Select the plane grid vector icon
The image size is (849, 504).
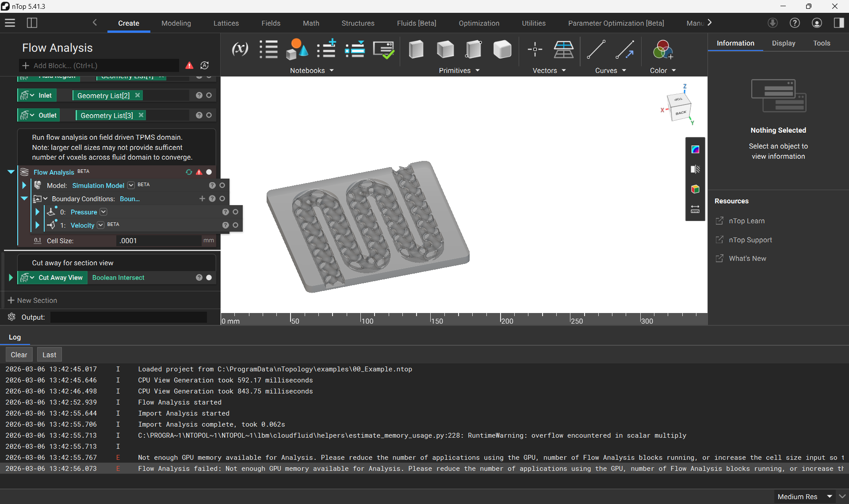pyautogui.click(x=564, y=49)
